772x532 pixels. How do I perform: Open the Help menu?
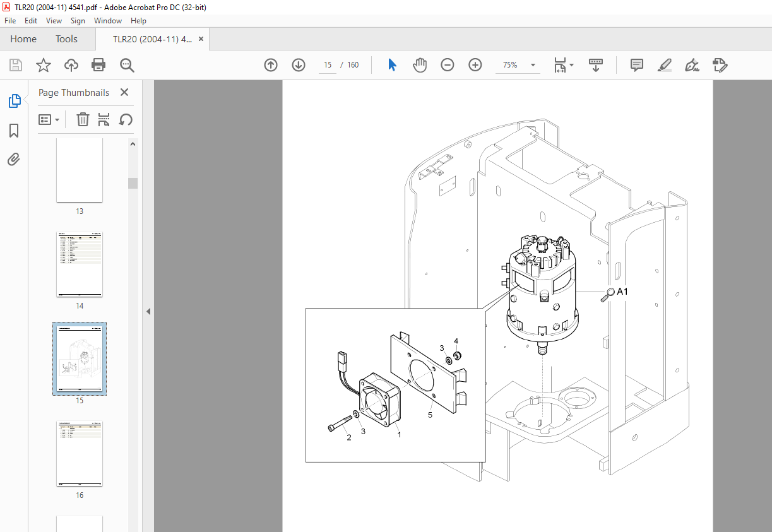[138, 21]
